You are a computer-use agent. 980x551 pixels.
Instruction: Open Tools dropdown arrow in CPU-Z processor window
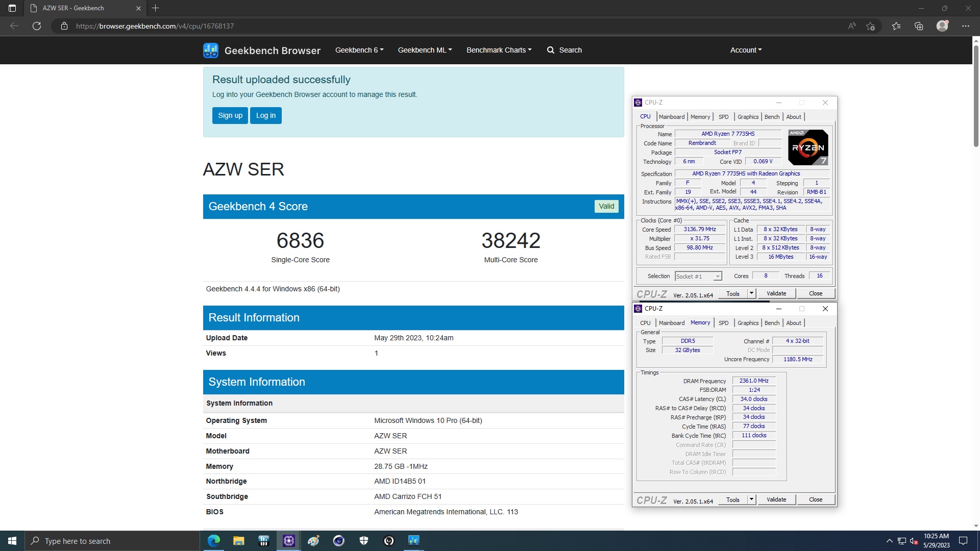coord(751,293)
